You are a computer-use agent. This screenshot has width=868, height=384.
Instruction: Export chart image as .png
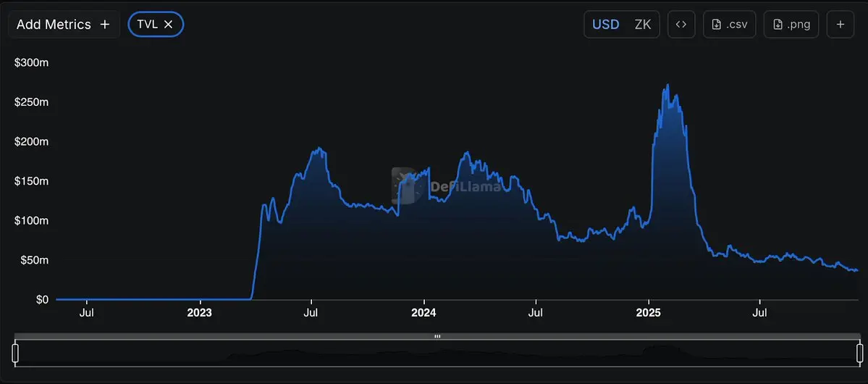[x=791, y=25]
